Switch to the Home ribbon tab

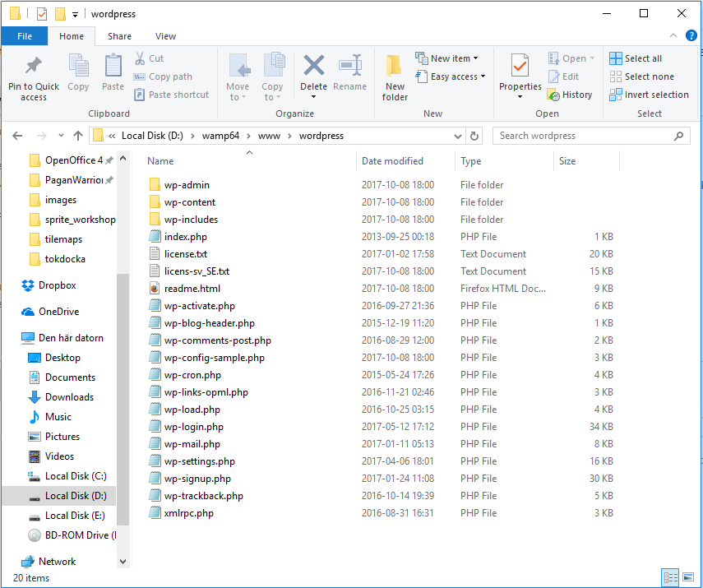(72, 36)
